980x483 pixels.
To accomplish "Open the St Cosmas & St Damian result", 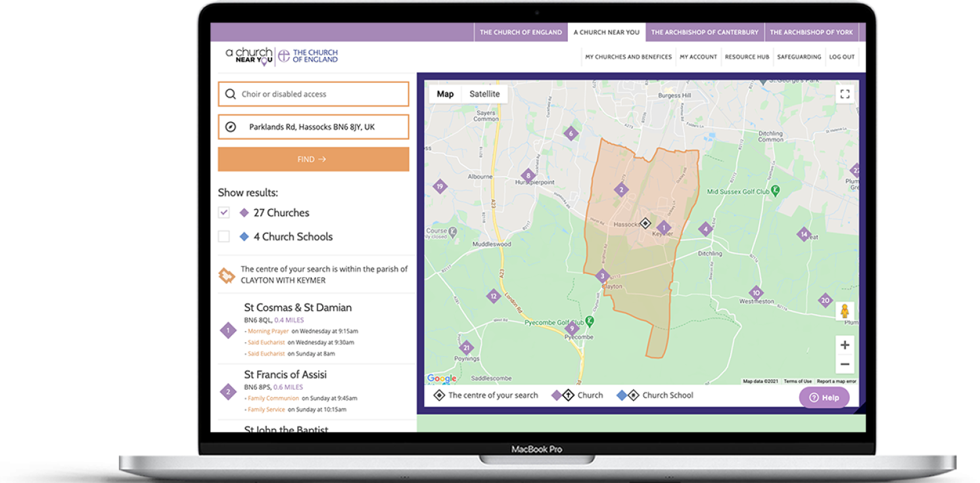I will (x=298, y=308).
